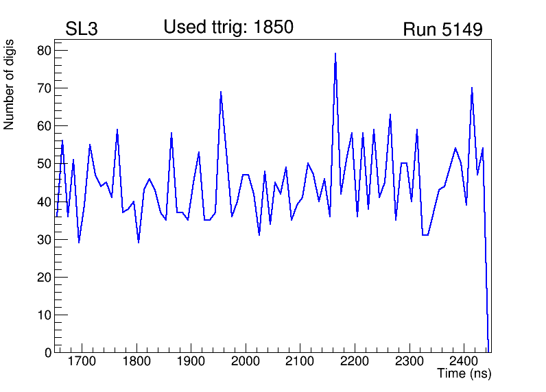The image size is (546, 392).
Task: Click the 2000 x-axis tick label
Action: pyautogui.click(x=246, y=361)
